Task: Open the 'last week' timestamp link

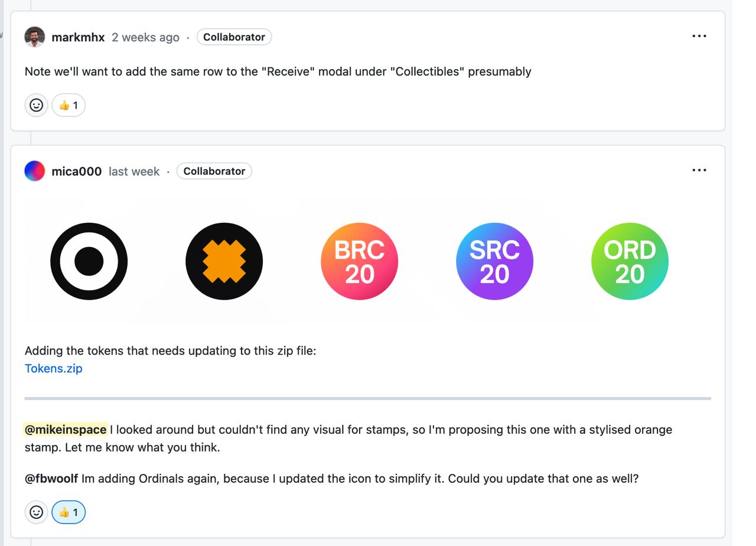Action: point(134,171)
